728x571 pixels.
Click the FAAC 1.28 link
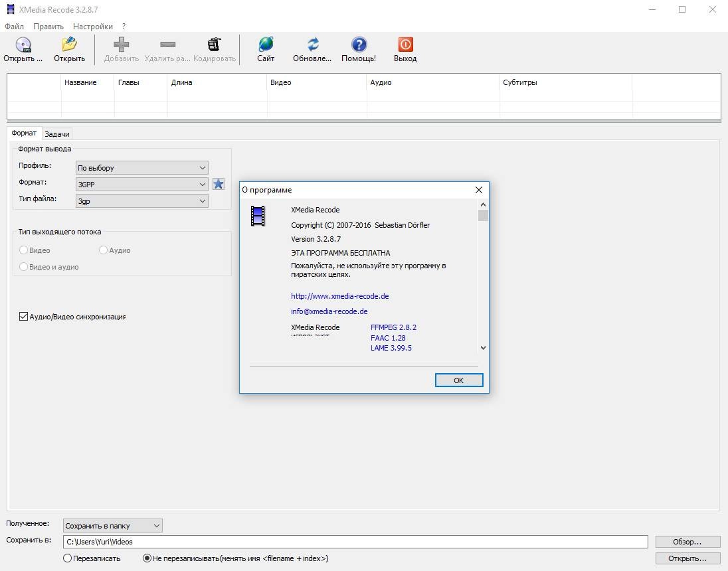388,338
